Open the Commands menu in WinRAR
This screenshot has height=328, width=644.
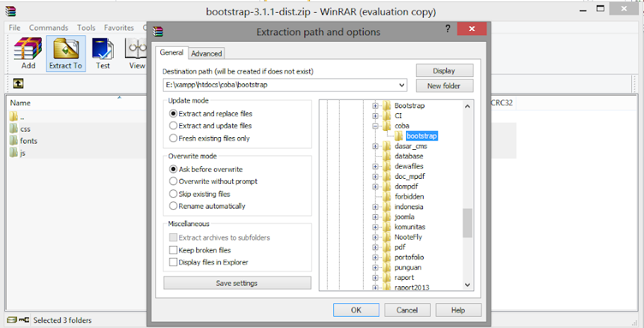(49, 28)
